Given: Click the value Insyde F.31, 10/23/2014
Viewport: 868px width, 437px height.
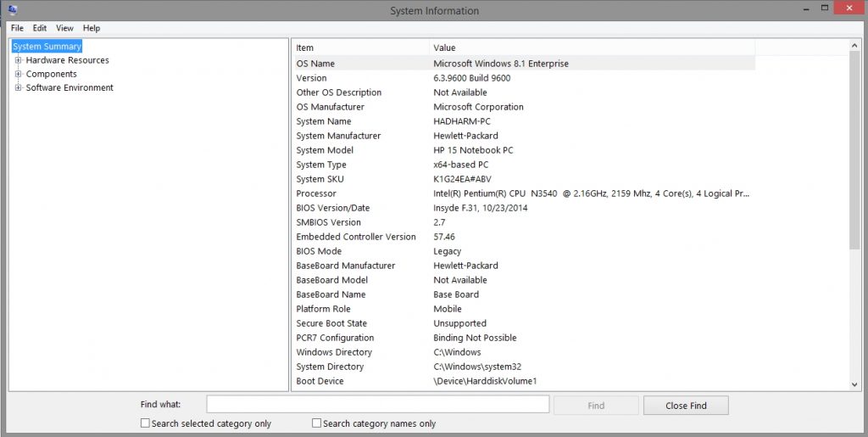Looking at the screenshot, I should 481,208.
